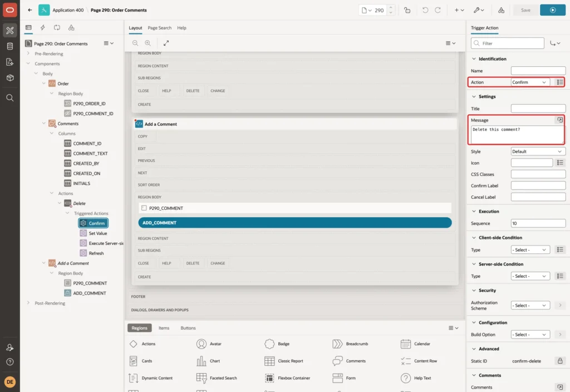Image resolution: width=570 pixels, height=392 pixels.
Task: Click the Filter properties search field
Action: (x=508, y=43)
